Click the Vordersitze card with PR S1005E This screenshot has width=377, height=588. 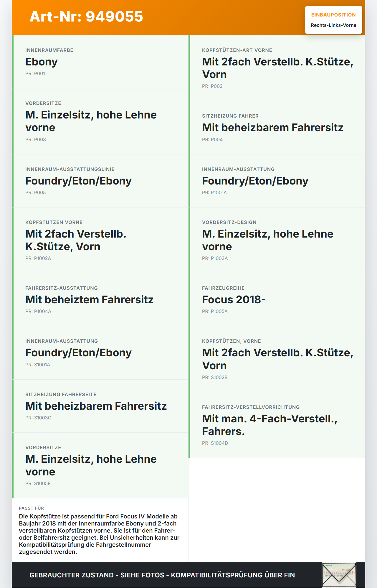pos(100,465)
